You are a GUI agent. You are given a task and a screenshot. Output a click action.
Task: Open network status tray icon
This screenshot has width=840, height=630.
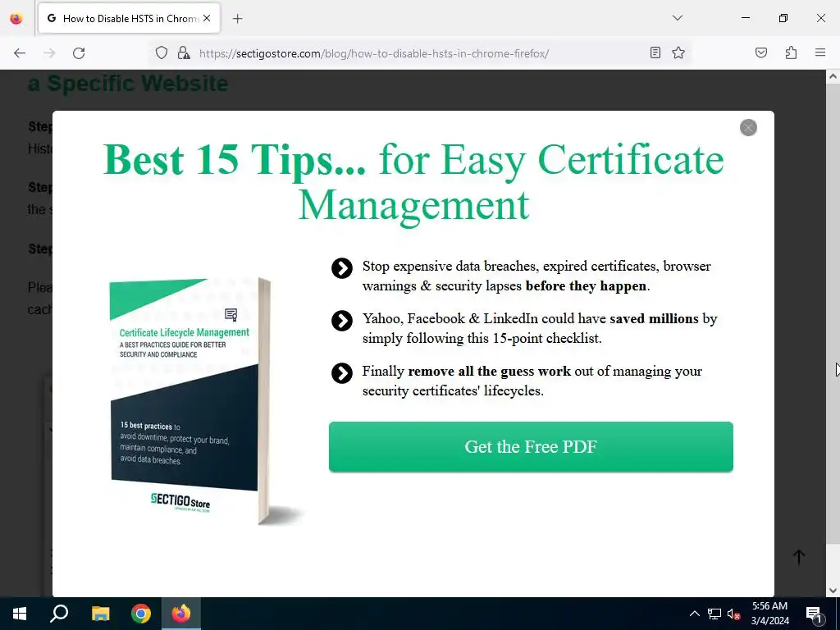pyautogui.click(x=714, y=614)
